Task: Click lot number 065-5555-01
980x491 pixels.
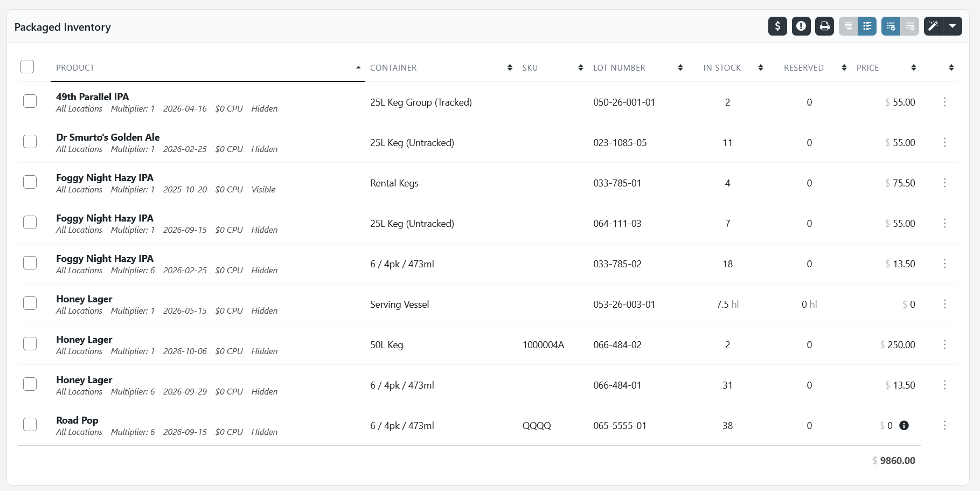Action: coord(620,426)
